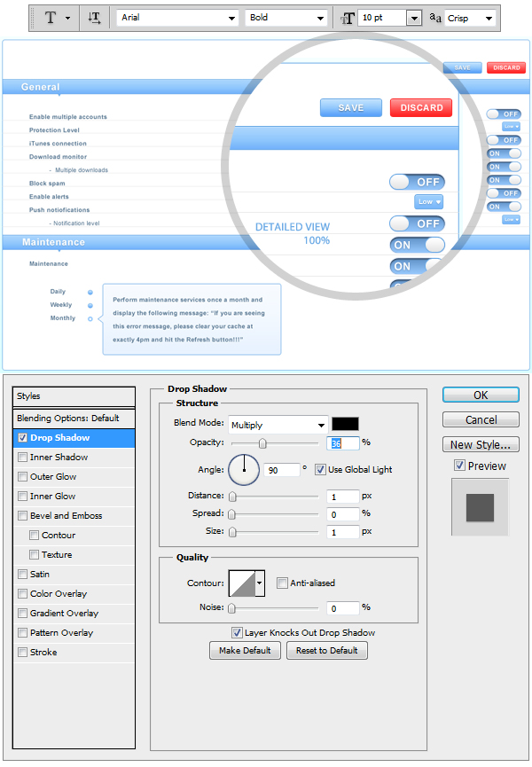This screenshot has height=767, width=532.
Task: Uncheck Use Global Light
Action: pos(320,469)
